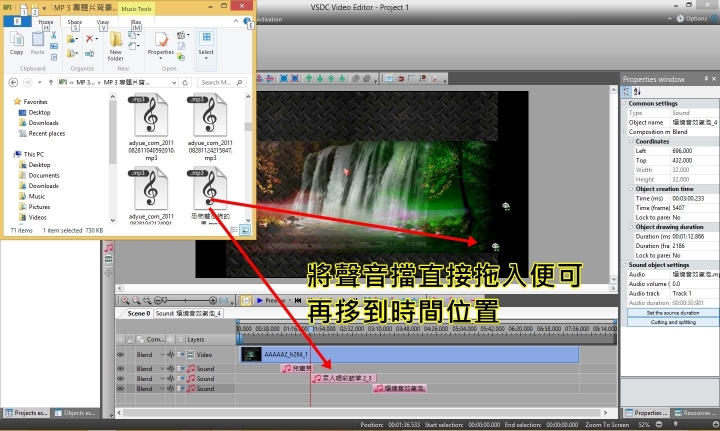Screen dimensions: 720x431
Task: Switch to the Scene 0 timeline tab
Action: click(139, 313)
